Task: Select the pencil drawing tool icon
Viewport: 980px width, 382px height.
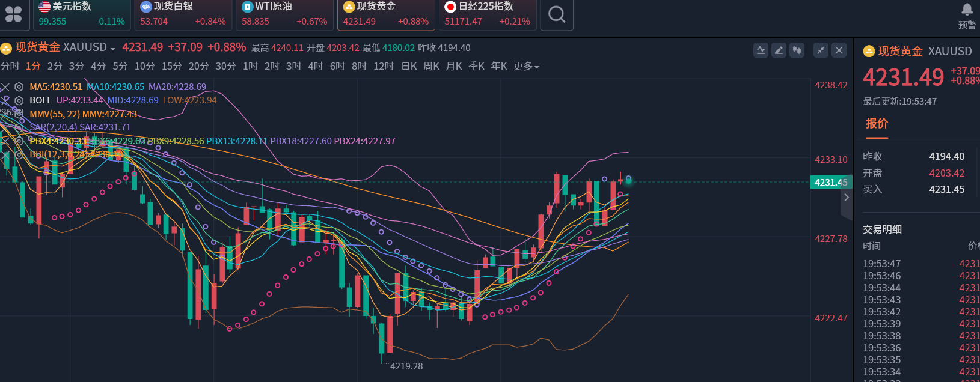Action: coord(779,50)
